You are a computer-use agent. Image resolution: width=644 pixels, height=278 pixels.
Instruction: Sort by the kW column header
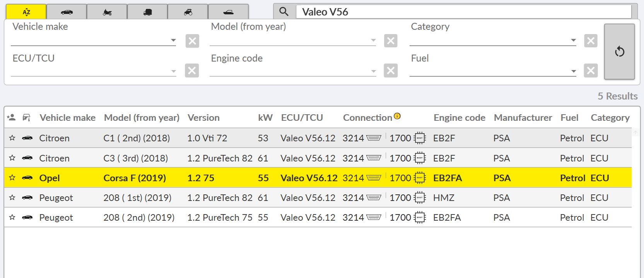[265, 118]
